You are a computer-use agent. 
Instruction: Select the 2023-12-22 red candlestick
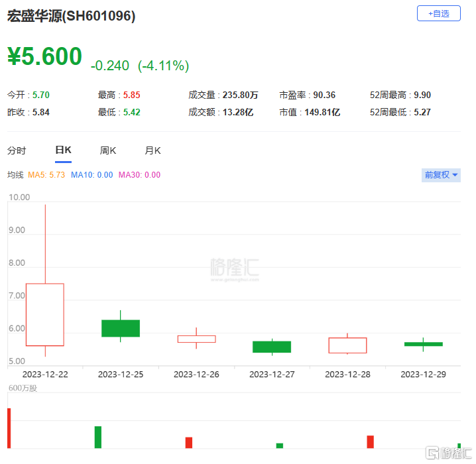pos(45,314)
